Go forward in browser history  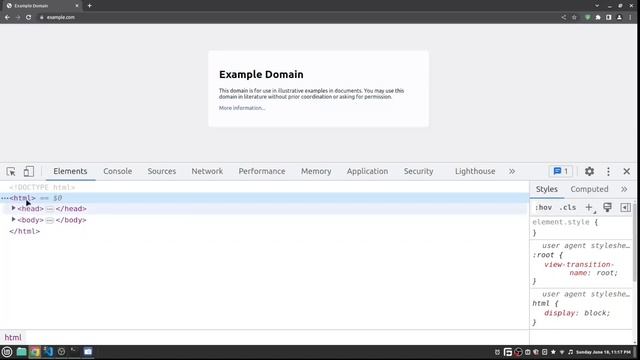(18, 17)
